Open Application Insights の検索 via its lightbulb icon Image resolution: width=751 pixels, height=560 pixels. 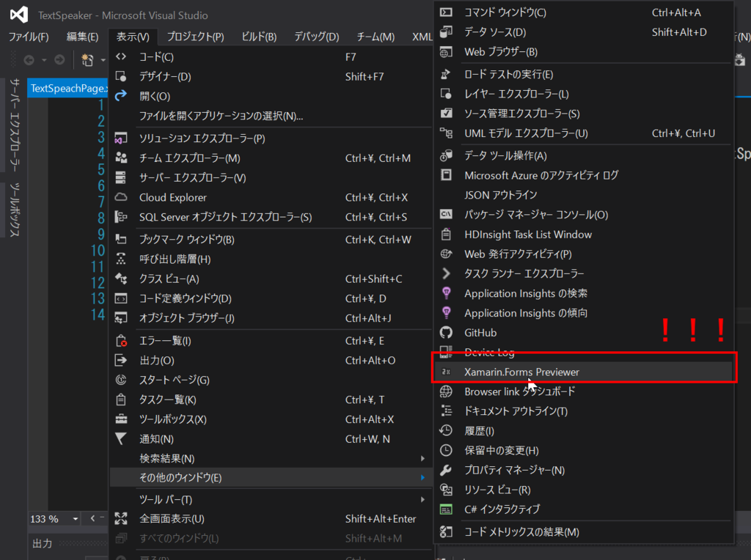pyautogui.click(x=445, y=293)
